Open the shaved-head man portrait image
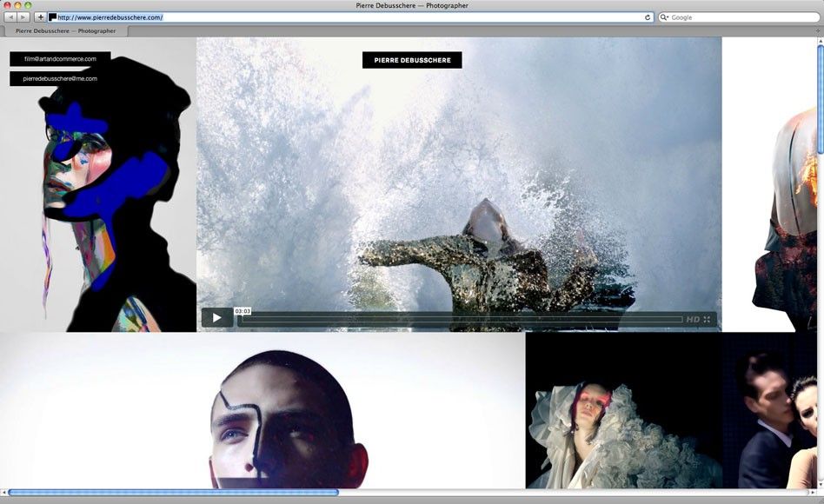The height and width of the screenshot is (504, 824). click(x=262, y=410)
